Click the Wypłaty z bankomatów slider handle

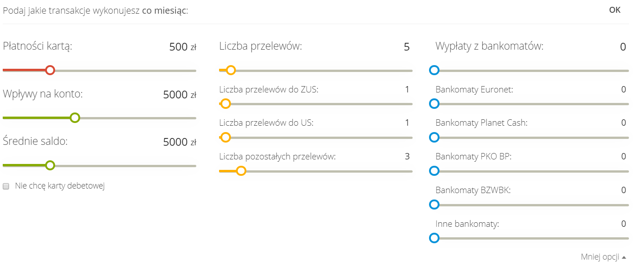pyautogui.click(x=434, y=70)
